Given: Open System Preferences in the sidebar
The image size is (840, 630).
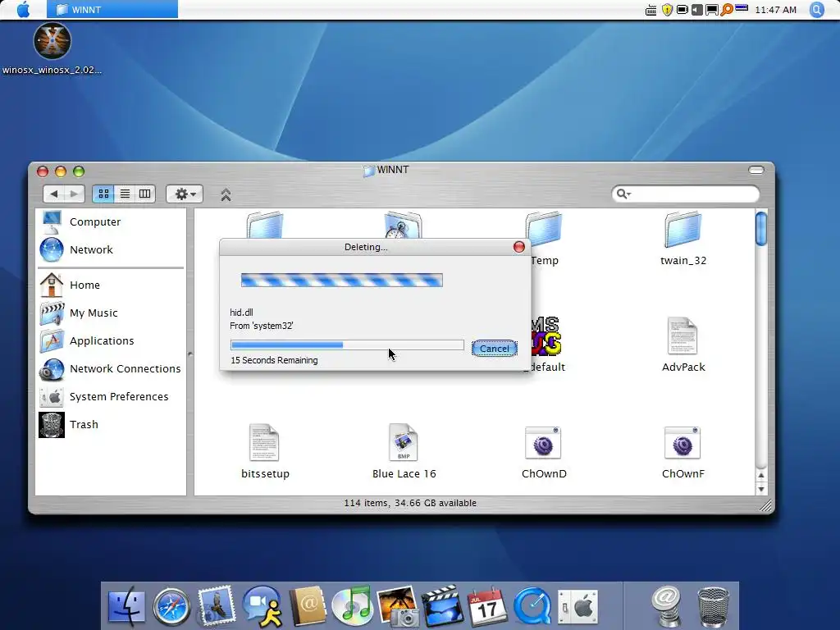Looking at the screenshot, I should point(104,396).
